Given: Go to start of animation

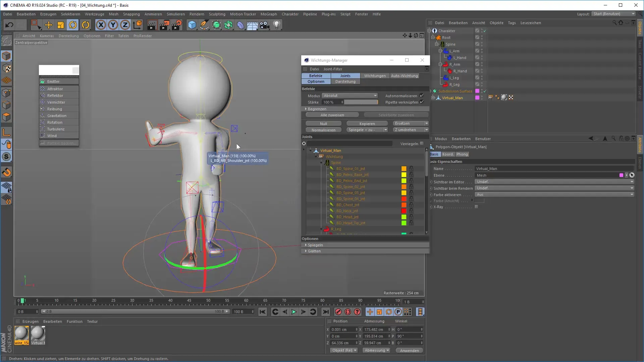Looking at the screenshot, I should [263, 312].
